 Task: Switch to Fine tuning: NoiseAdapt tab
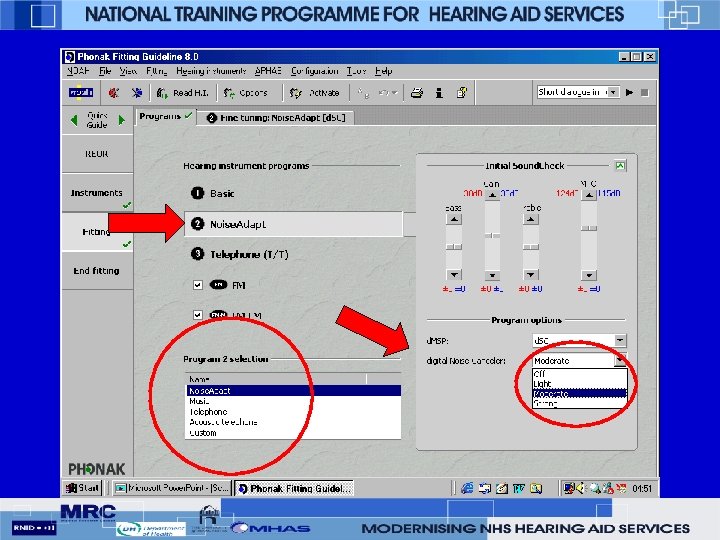[x=276, y=118]
